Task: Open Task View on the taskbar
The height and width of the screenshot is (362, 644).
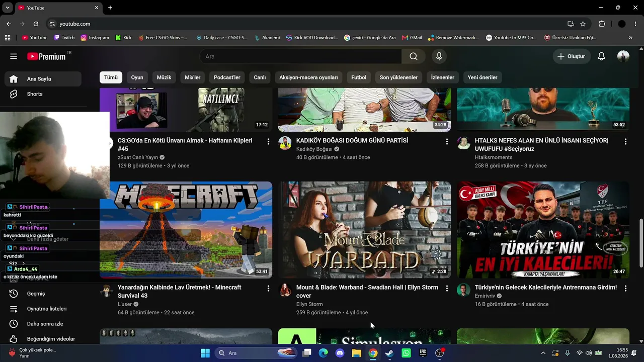Action: [306, 353]
